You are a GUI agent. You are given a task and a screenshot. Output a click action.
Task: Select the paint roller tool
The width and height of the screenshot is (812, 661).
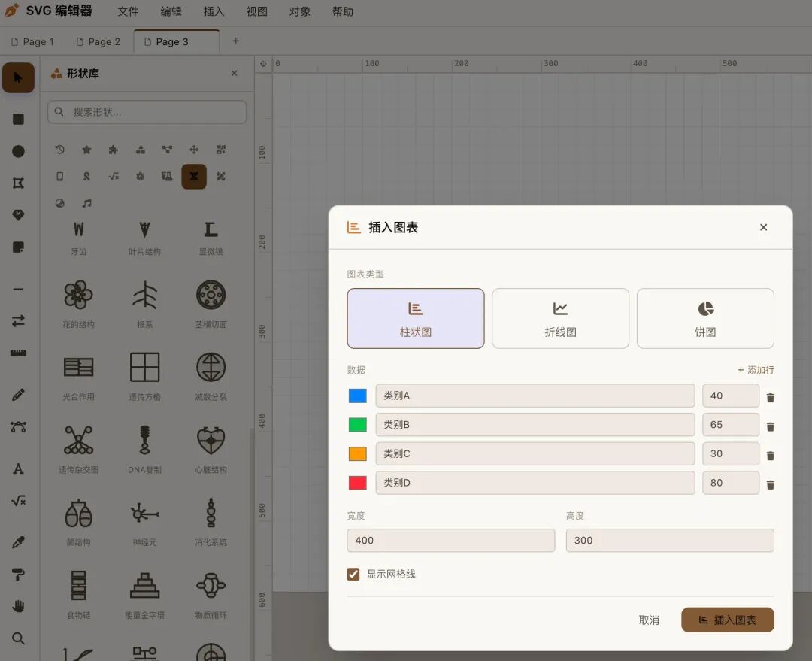[x=18, y=575]
